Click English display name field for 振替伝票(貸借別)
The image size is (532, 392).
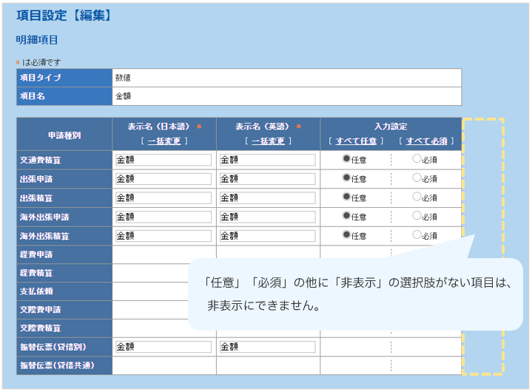point(267,347)
